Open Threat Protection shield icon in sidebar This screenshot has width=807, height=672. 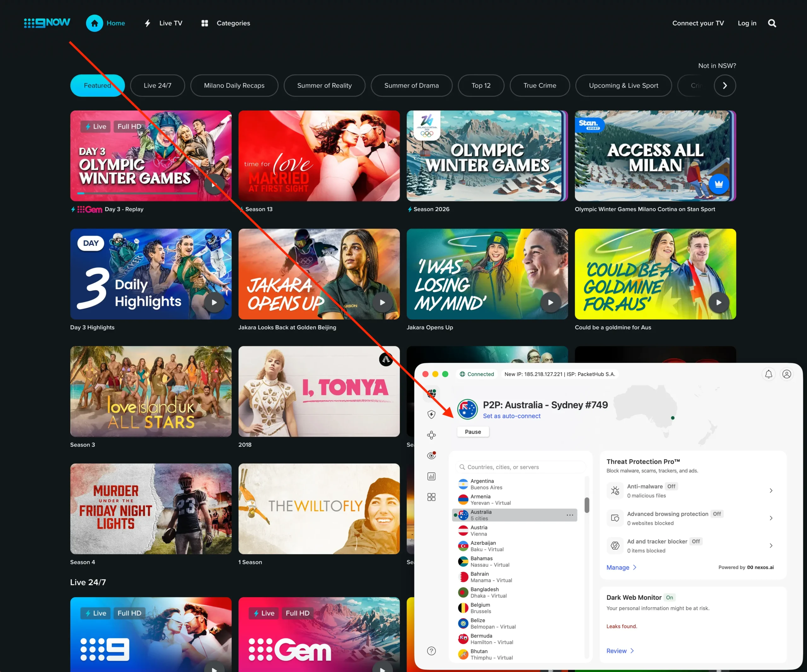click(x=432, y=415)
